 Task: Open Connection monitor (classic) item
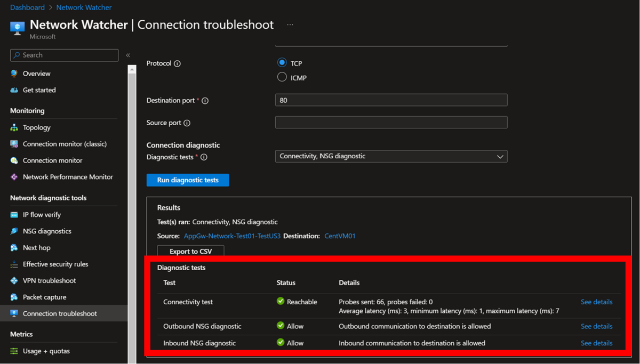pos(65,144)
